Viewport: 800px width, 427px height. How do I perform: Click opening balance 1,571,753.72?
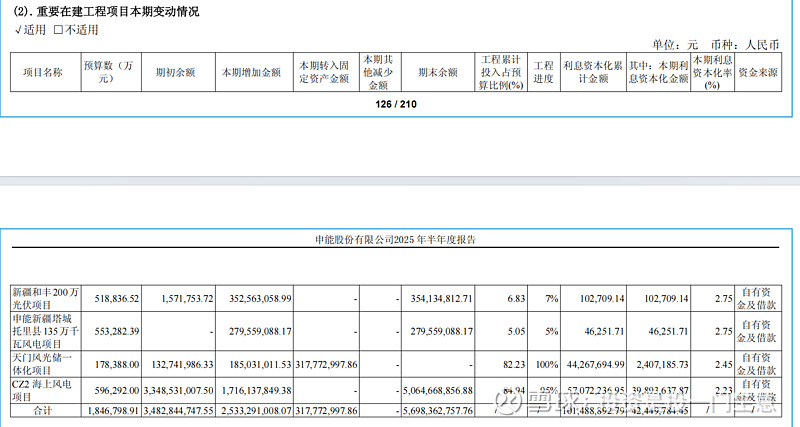click(x=187, y=298)
